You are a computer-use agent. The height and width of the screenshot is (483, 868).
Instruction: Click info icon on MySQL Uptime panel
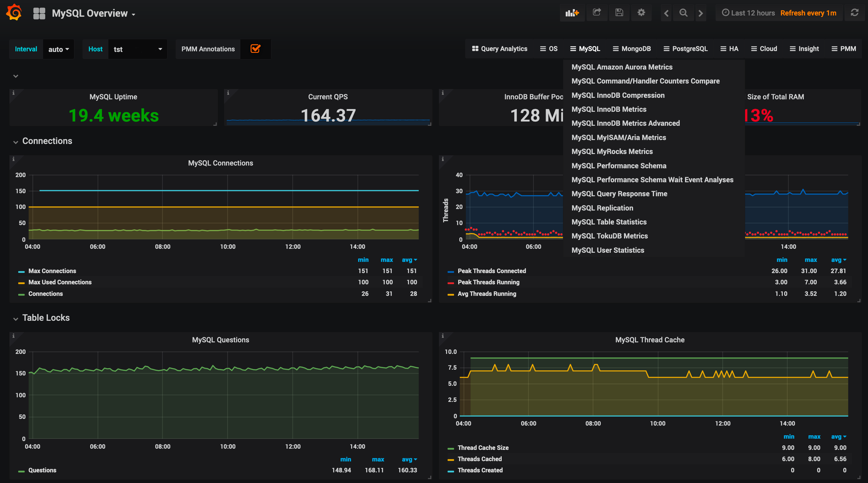click(13, 93)
